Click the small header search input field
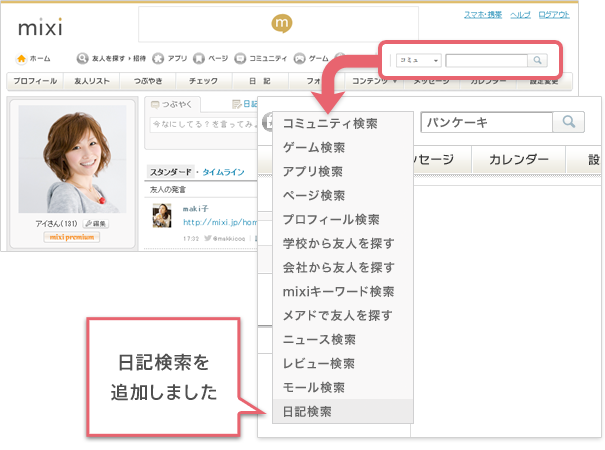Viewport: 605px width, 450px height. coord(487,60)
